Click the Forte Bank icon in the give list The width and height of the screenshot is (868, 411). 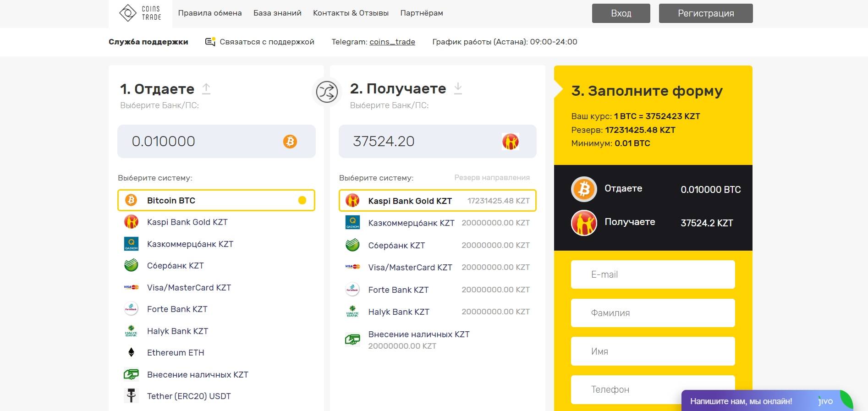click(x=131, y=309)
